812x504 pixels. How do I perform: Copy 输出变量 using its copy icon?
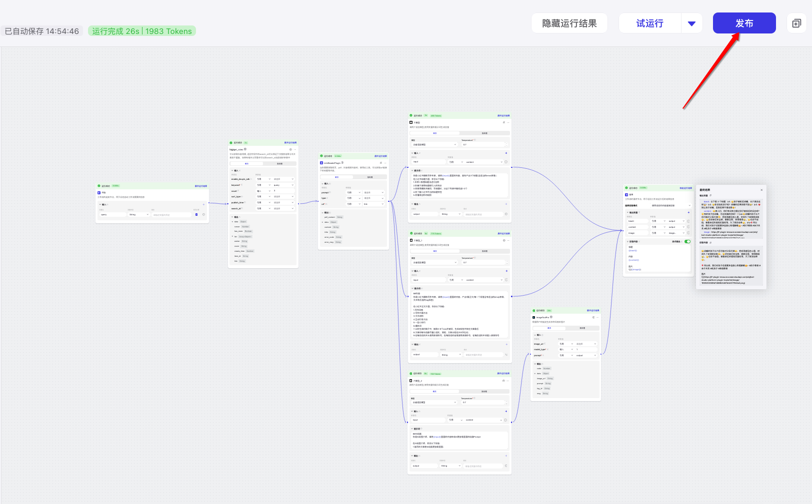click(710, 195)
